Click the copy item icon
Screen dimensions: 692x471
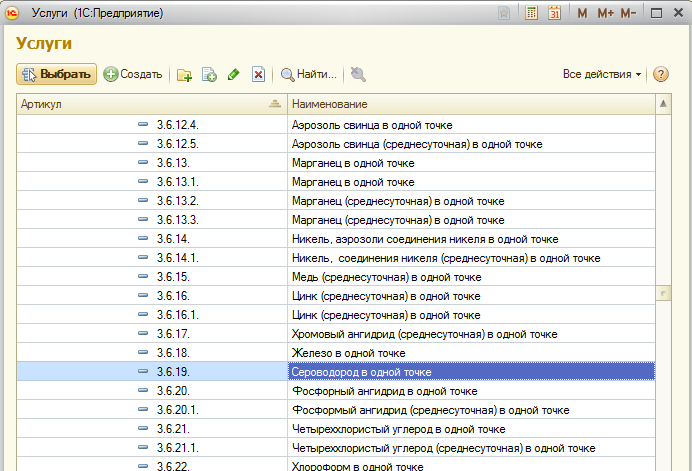click(210, 75)
